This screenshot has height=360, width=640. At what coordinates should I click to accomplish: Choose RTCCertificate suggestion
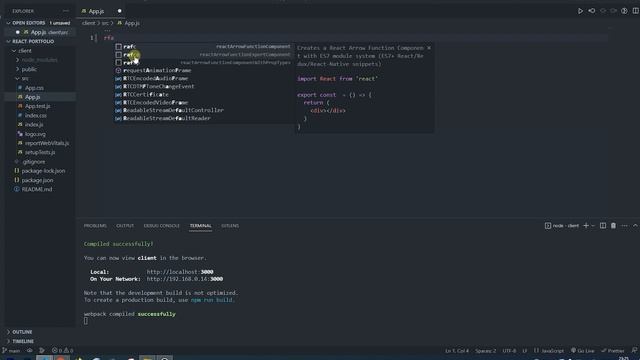click(x=203, y=94)
